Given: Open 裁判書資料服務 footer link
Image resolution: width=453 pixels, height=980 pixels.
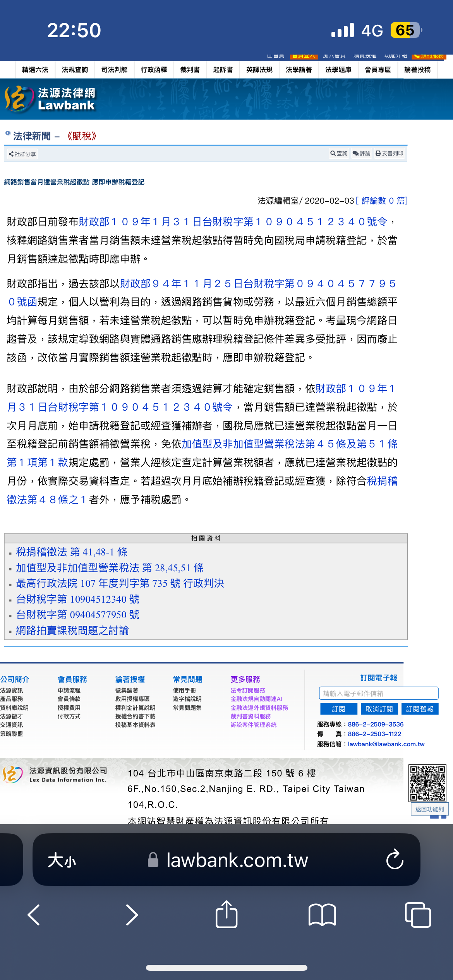Looking at the screenshot, I should (251, 716).
